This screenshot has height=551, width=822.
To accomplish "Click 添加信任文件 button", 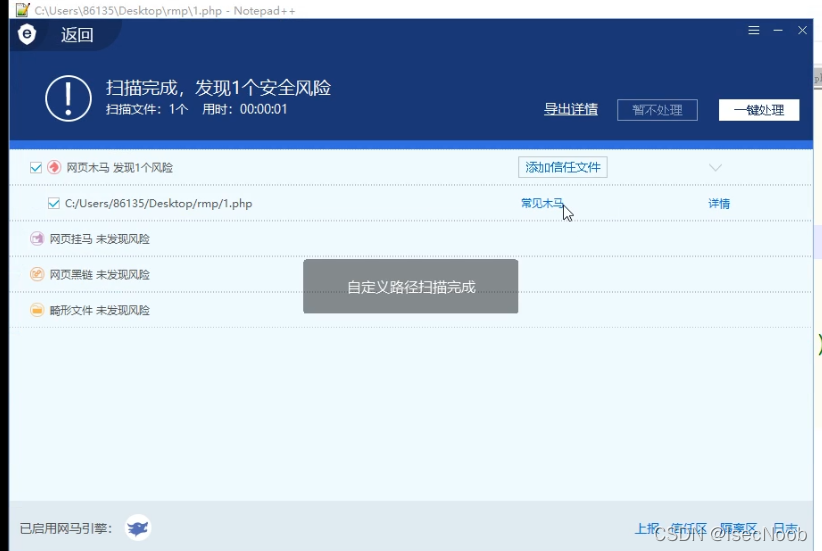I will pos(563,167).
